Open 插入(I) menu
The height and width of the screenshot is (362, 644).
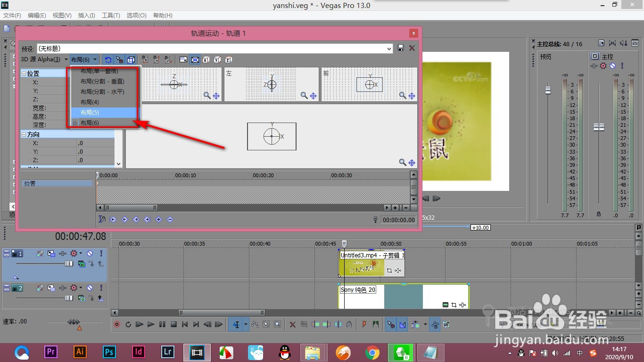[x=87, y=16]
